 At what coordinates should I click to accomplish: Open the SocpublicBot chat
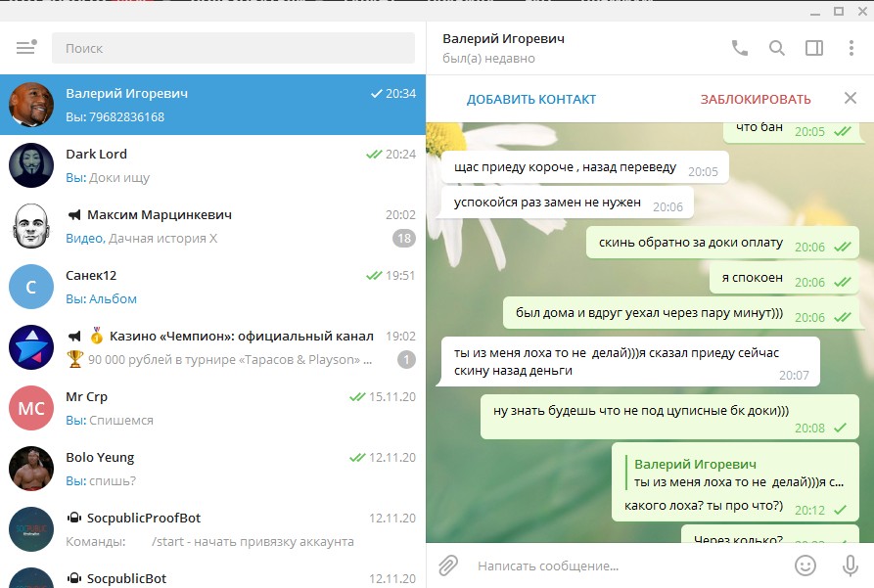coord(213,574)
